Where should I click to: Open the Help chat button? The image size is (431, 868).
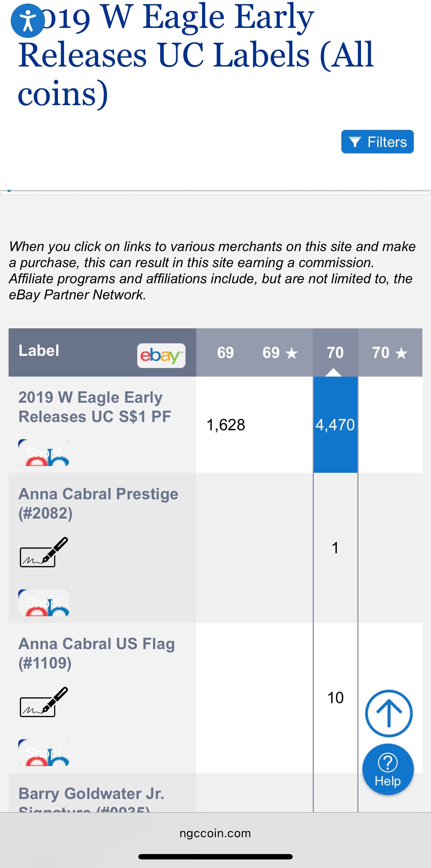388,769
